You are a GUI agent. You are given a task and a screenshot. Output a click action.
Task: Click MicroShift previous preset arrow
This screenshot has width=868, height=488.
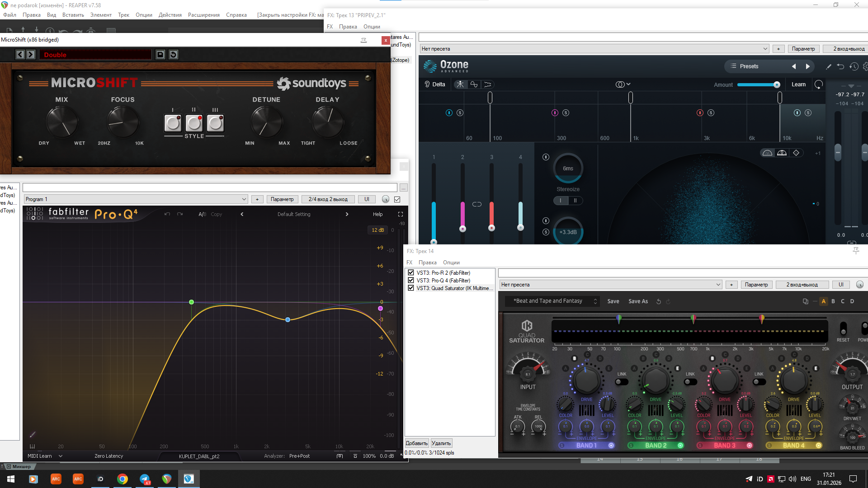20,55
